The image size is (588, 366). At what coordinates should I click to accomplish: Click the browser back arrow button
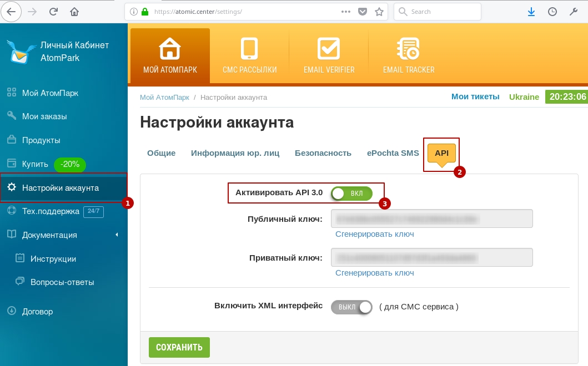click(11, 12)
